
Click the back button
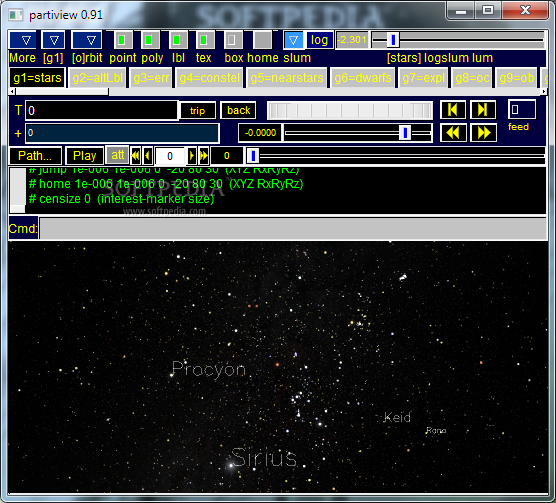click(239, 111)
